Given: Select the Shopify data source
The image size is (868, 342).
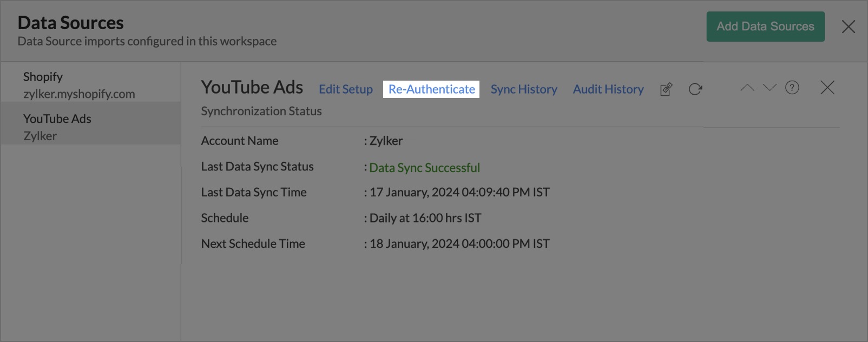Looking at the screenshot, I should 91,85.
